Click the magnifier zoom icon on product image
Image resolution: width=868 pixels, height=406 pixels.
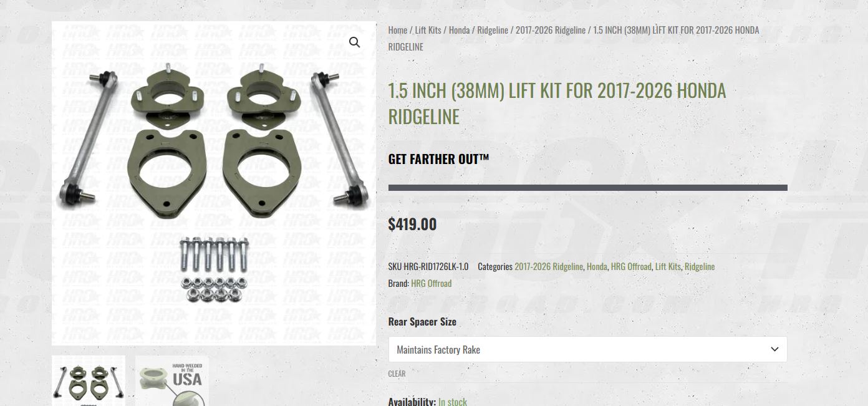tap(354, 42)
